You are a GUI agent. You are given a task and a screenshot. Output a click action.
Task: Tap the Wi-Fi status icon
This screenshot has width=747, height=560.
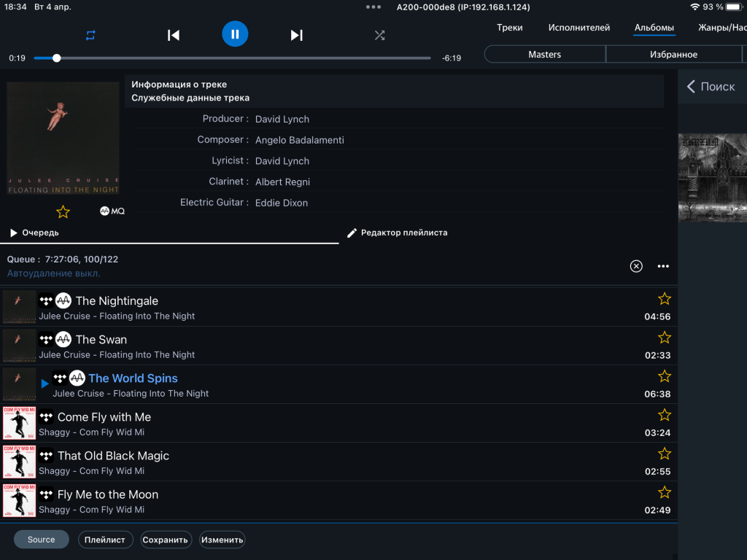[x=695, y=7]
